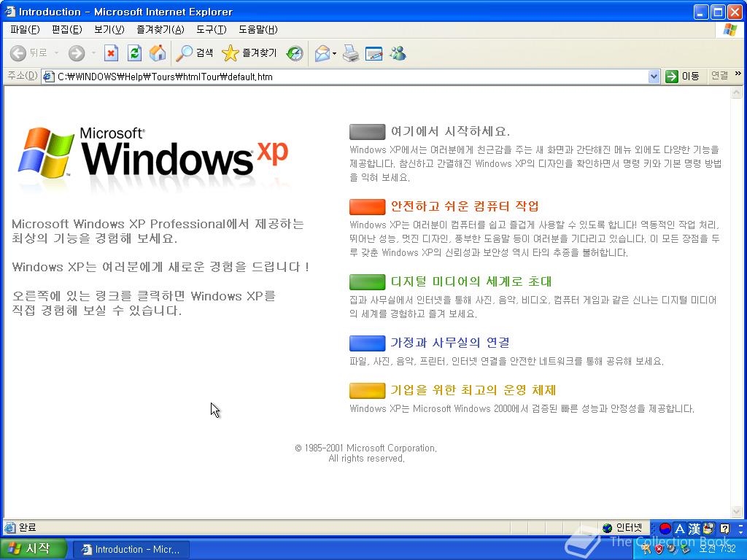Click the Mail envelope icon
This screenshot has height=560, width=747.
click(322, 53)
